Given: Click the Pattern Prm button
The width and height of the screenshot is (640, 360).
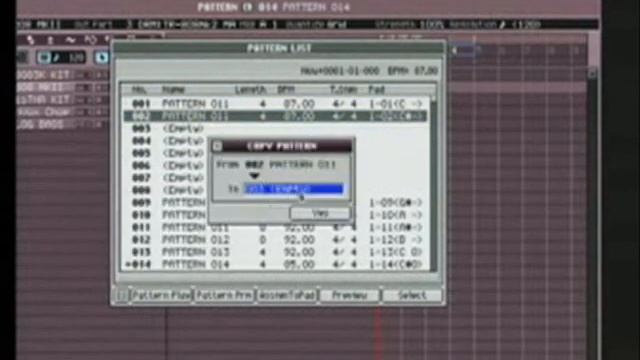Looking at the screenshot, I should point(224,295).
